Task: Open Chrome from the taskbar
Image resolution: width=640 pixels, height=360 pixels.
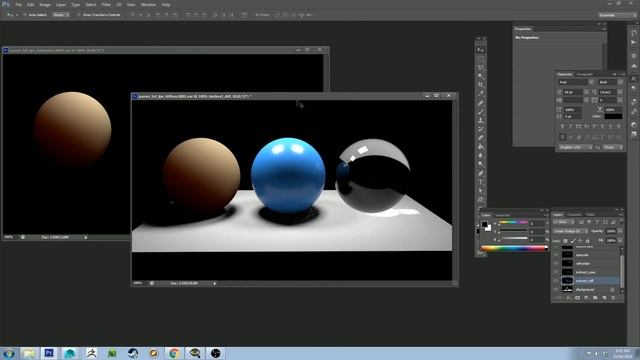Action: coord(174,353)
